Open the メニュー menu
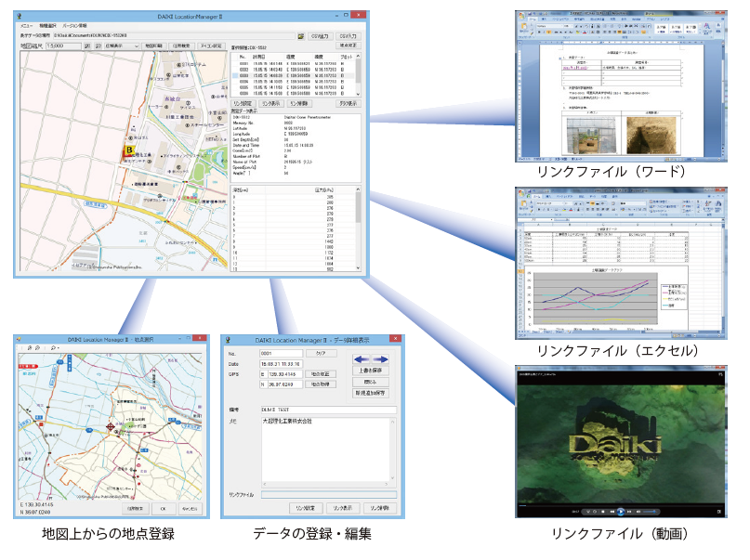This screenshot has width=750, height=560. point(26,25)
